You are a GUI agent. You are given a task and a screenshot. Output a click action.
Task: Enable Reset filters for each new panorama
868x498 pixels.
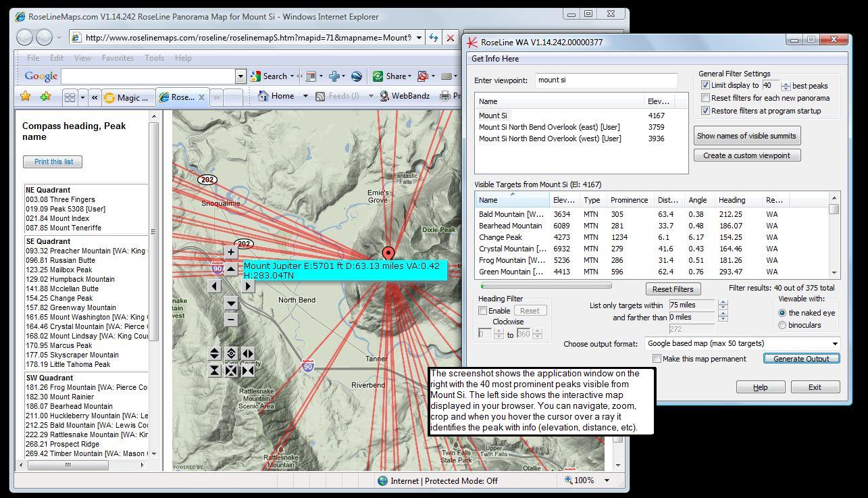point(705,98)
